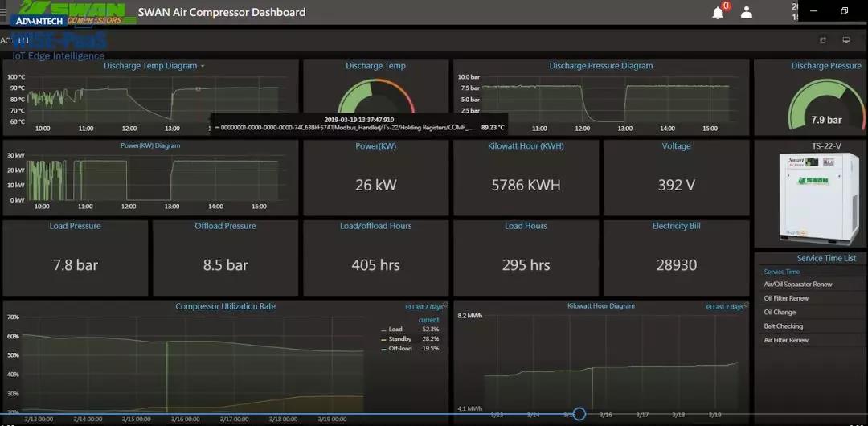Select Air/Oil Separater Renew service item

pyautogui.click(x=797, y=285)
